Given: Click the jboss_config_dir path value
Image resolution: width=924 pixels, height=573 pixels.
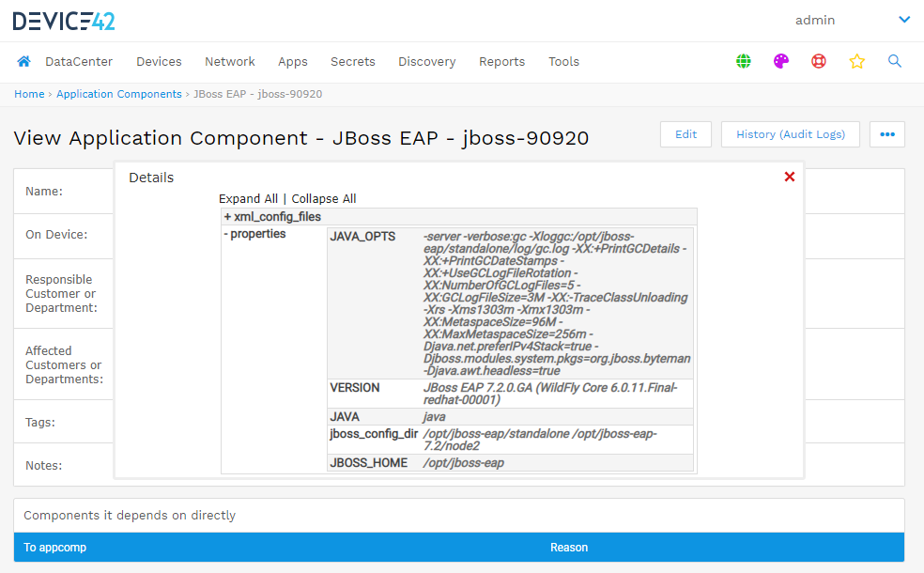Looking at the screenshot, I should tap(540, 440).
